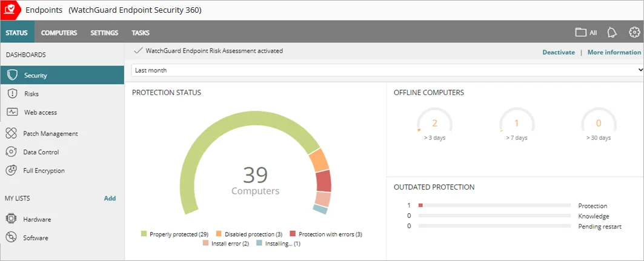Click the red Protection with errors swatch
644x261 pixels.
293,234
